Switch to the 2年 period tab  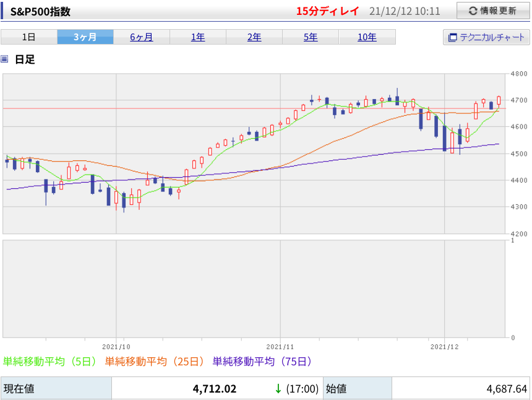click(x=254, y=37)
